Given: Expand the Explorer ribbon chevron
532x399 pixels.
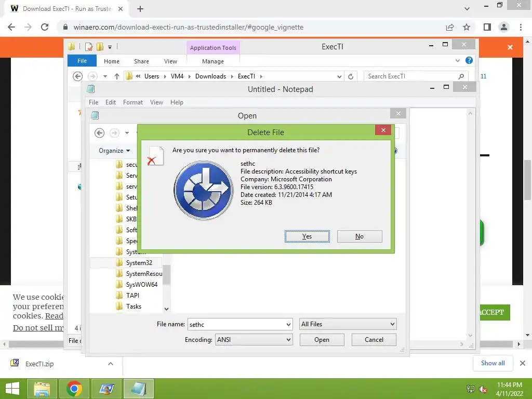Looking at the screenshot, I should tap(457, 60).
